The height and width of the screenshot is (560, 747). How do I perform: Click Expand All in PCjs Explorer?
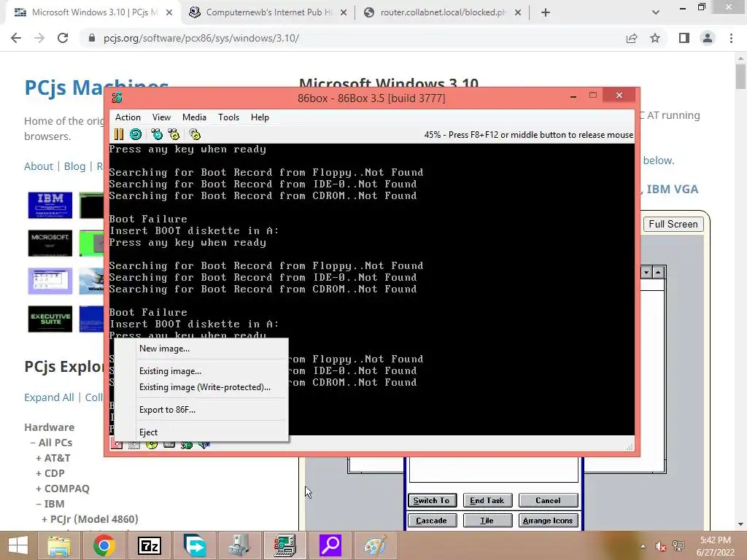point(49,397)
